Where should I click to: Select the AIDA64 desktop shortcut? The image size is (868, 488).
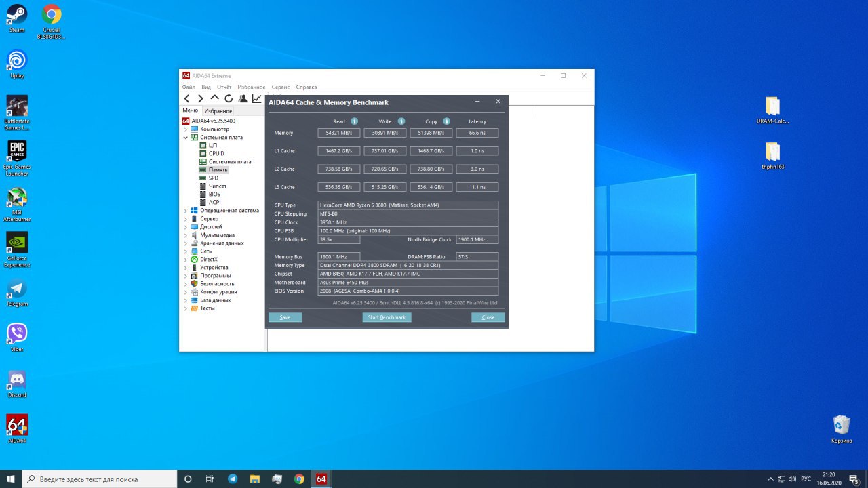[17, 429]
